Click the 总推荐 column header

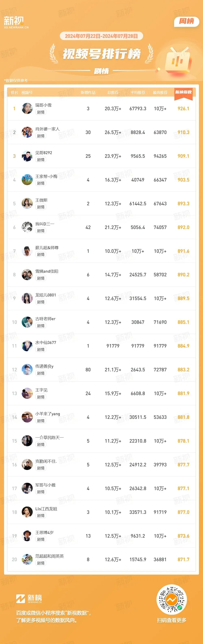coord(113,93)
